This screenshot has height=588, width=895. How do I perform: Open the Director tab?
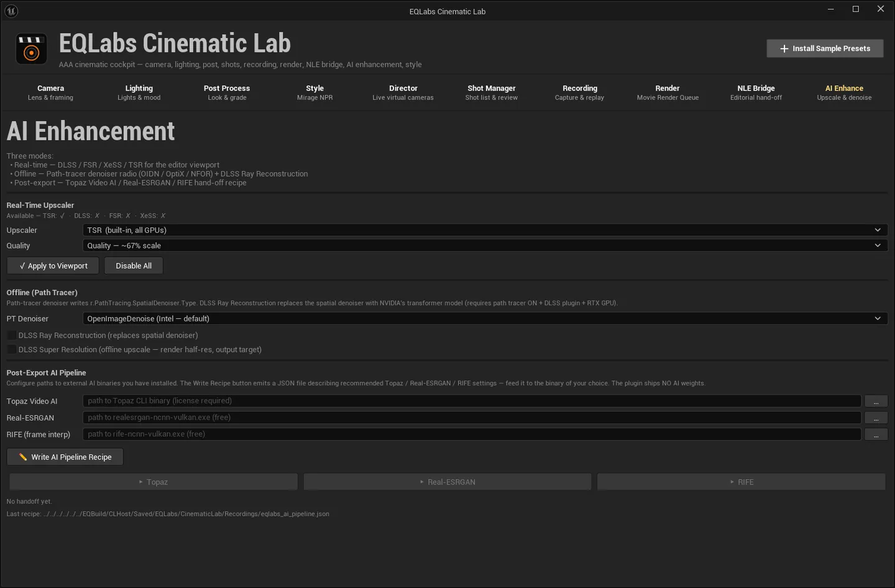403,92
